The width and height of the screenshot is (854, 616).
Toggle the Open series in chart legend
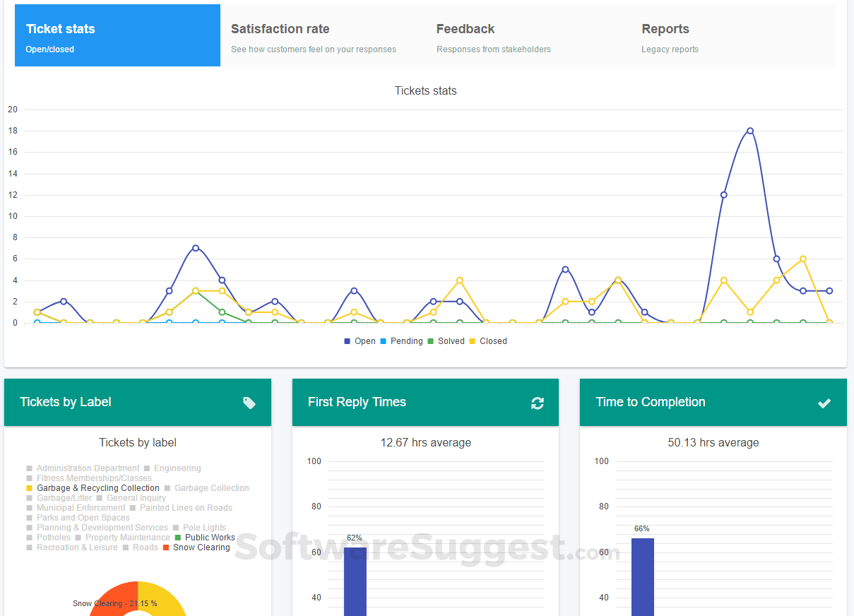pyautogui.click(x=360, y=341)
